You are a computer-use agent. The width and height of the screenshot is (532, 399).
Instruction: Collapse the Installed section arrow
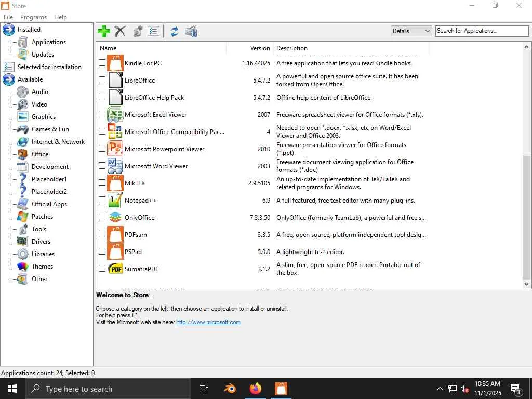pos(8,30)
